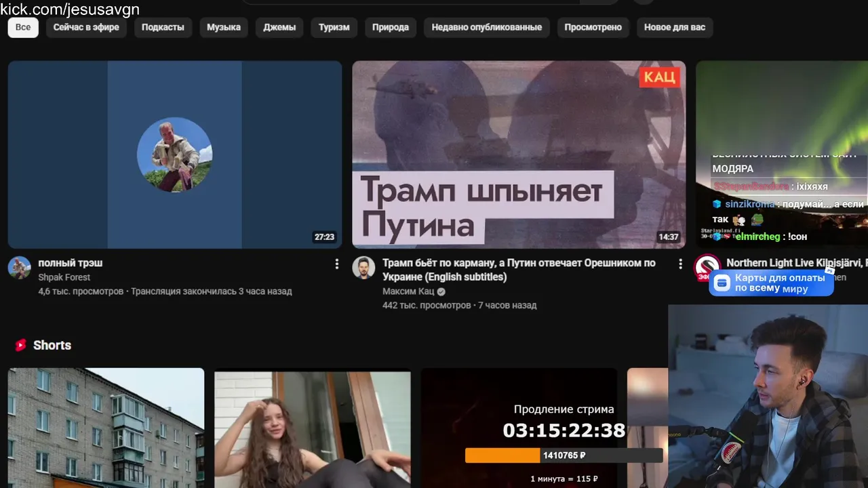This screenshot has width=868, height=488.
Task: Select the 'Музыка' filter chip
Action: (224, 28)
